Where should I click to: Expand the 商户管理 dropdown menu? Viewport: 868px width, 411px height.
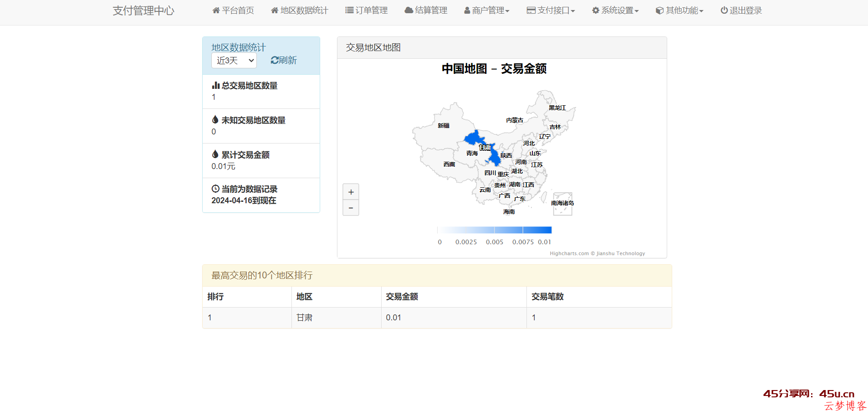(487, 10)
